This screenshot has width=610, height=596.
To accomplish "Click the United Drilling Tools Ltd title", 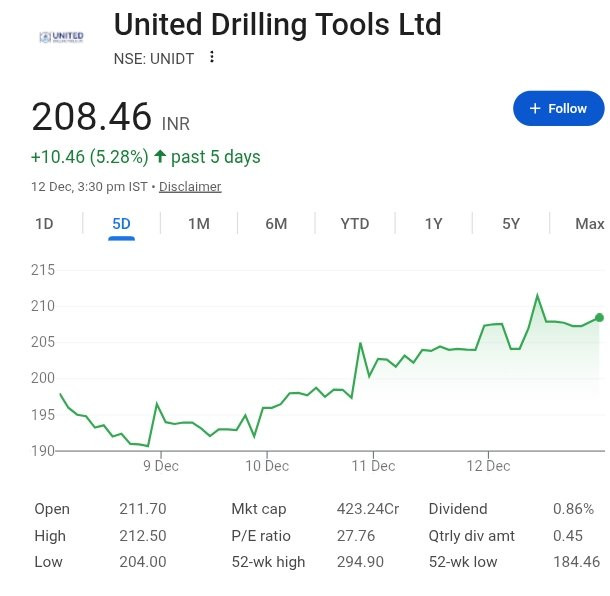I will (x=277, y=25).
